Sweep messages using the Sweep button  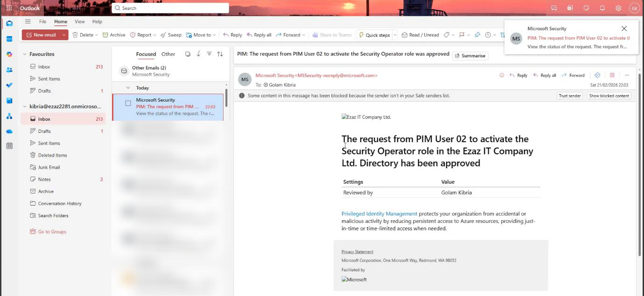tap(171, 35)
